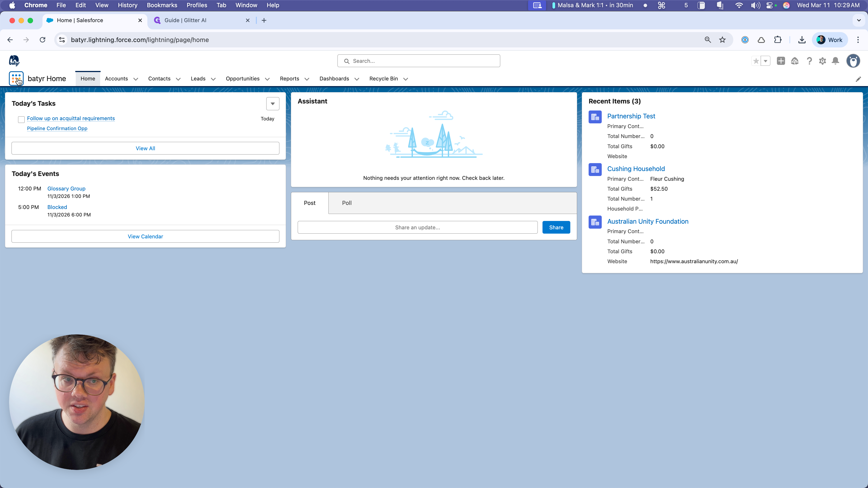The height and width of the screenshot is (488, 868).
Task: Open the Trailhead guidance icon
Action: (795, 61)
